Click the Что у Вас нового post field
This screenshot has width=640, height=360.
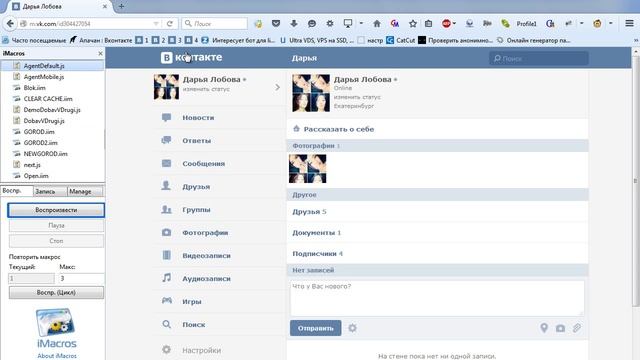tap(437, 298)
